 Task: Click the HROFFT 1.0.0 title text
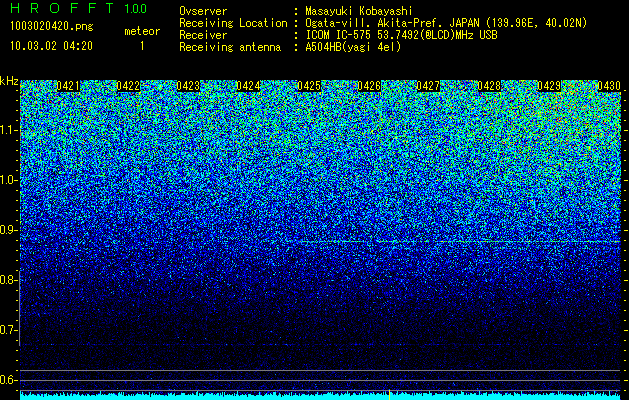click(79, 8)
